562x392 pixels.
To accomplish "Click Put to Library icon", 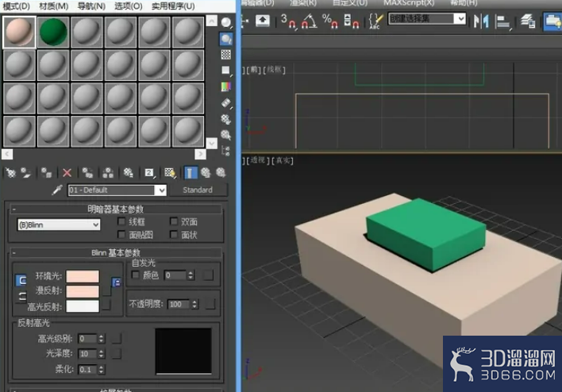I will [129, 173].
